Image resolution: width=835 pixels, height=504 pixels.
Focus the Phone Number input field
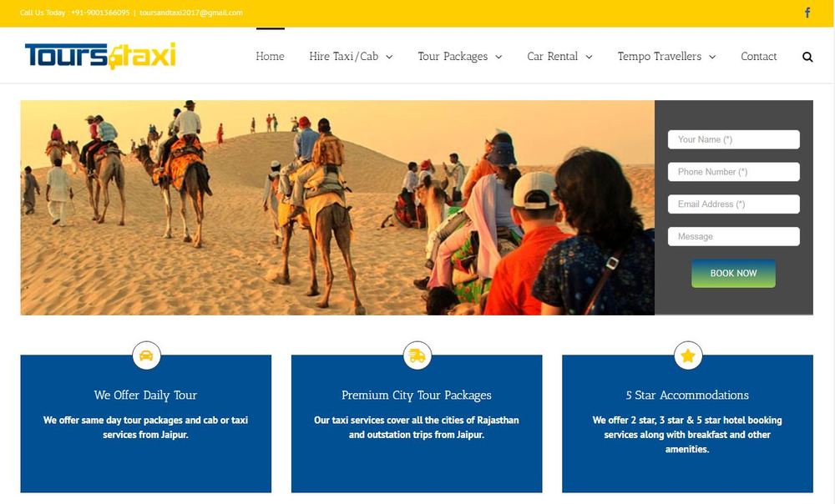(x=734, y=172)
